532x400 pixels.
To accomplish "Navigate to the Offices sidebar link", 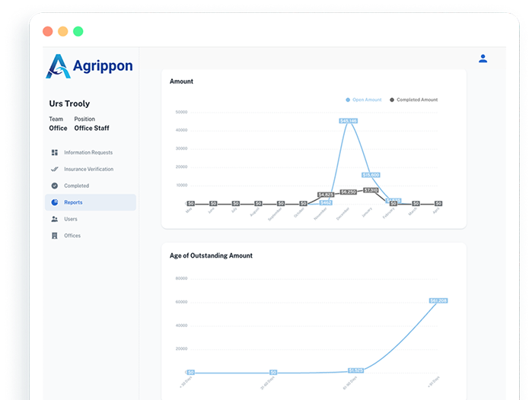I will pos(72,236).
